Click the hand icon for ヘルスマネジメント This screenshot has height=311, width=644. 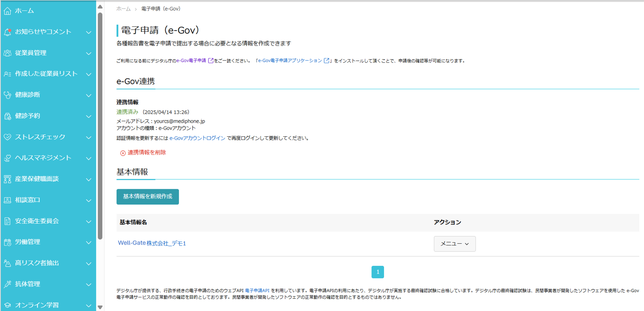pyautogui.click(x=7, y=158)
